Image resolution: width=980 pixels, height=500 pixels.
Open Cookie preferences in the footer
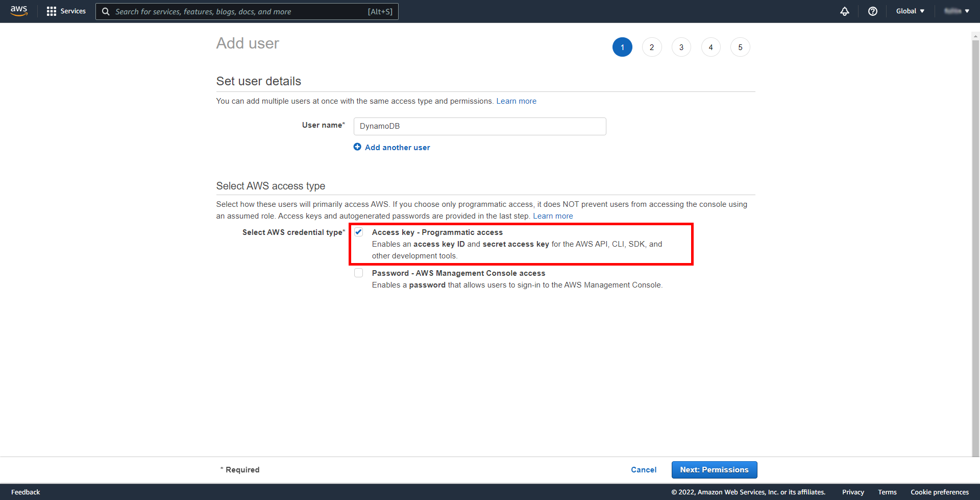(940, 492)
